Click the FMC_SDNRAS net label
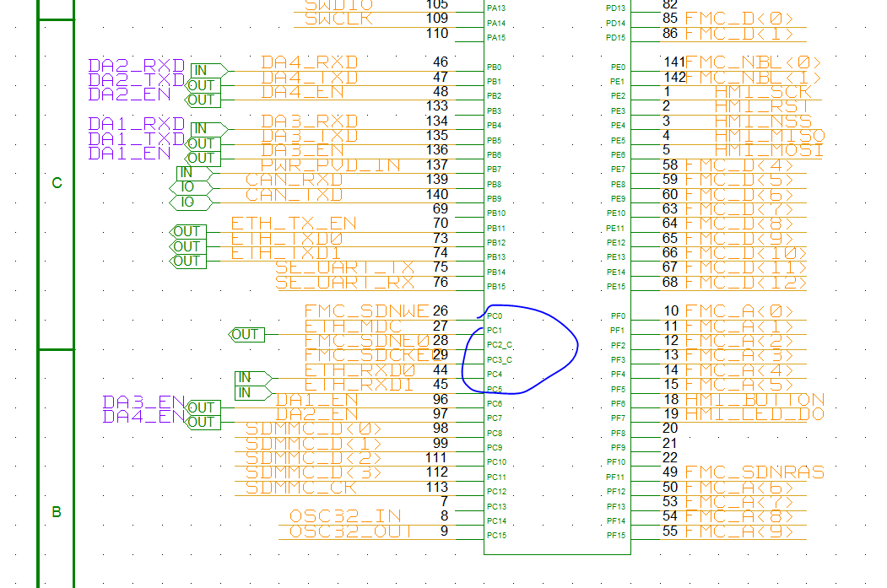This screenshot has width=887, height=588. [755, 472]
